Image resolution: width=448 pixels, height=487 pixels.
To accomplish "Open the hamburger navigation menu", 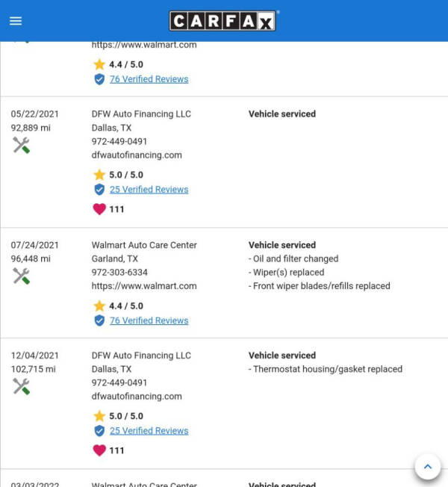I will coord(16,21).
